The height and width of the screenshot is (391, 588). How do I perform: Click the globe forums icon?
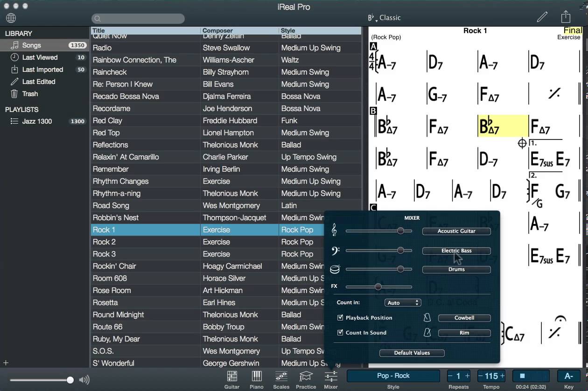(11, 18)
